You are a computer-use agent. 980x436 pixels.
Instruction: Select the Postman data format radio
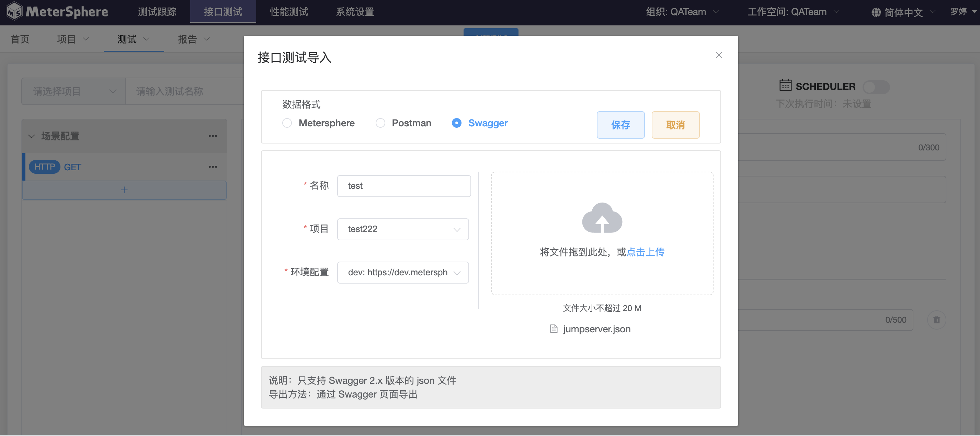[x=380, y=123]
